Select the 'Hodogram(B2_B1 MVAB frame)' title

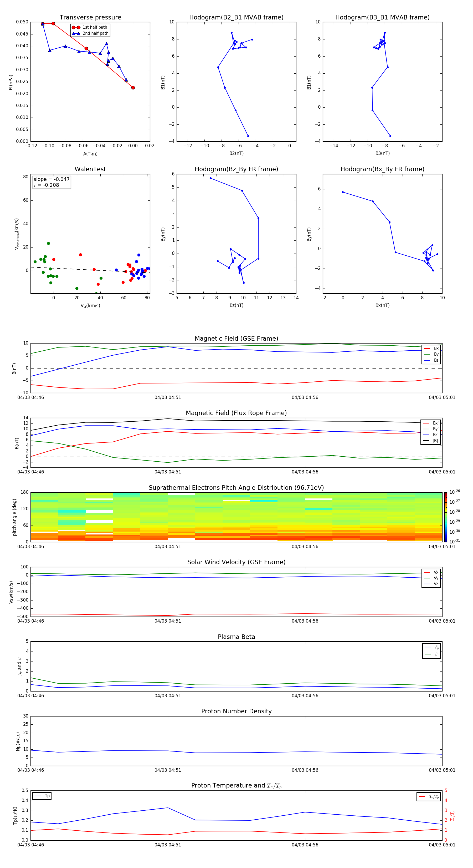click(x=236, y=18)
